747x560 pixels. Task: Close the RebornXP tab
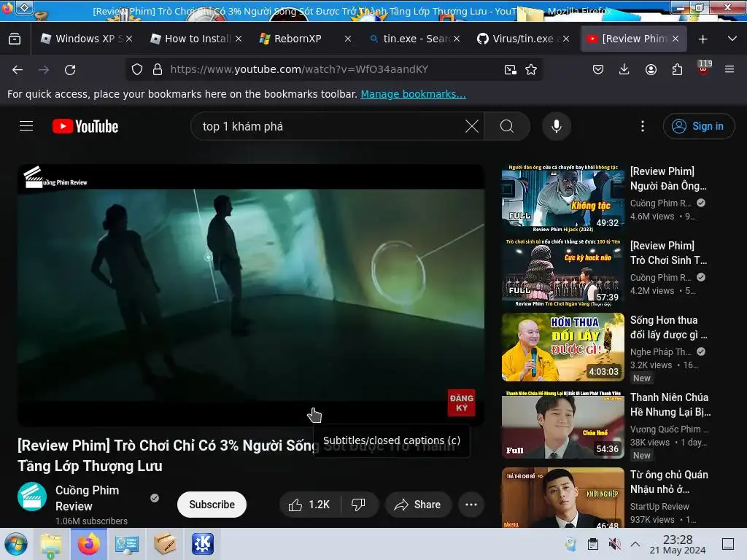(348, 39)
